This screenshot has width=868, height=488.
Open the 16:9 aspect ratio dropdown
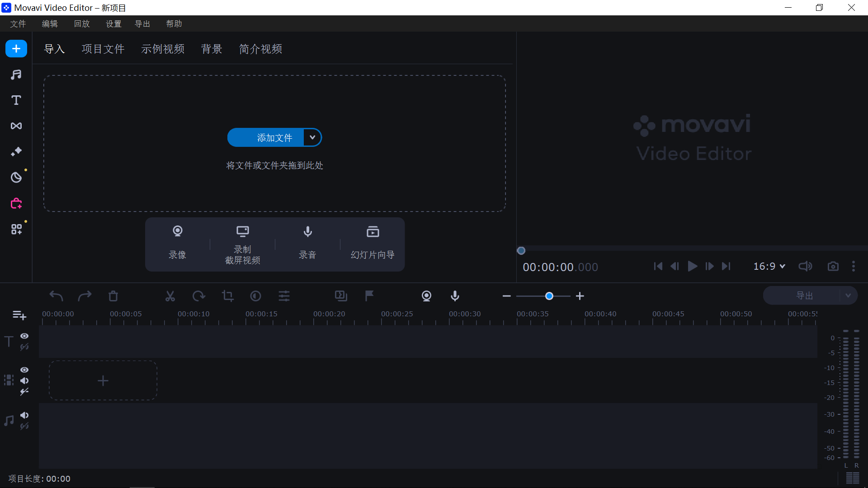coord(769,267)
